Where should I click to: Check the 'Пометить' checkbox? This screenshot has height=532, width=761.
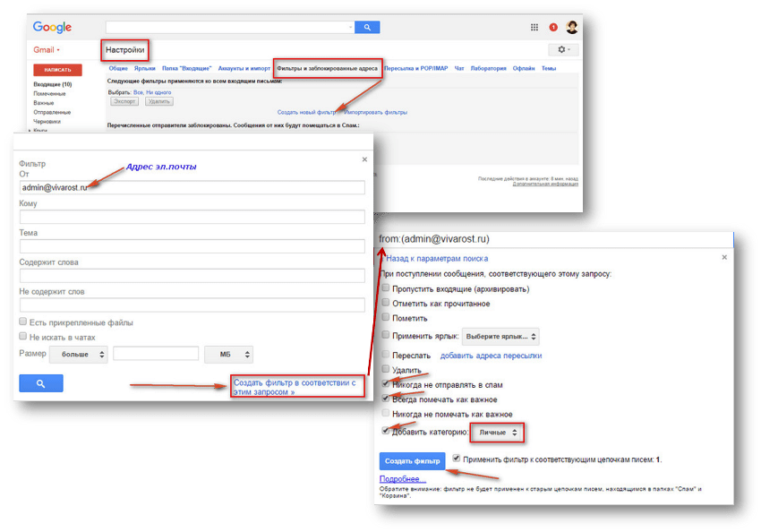coord(385,317)
